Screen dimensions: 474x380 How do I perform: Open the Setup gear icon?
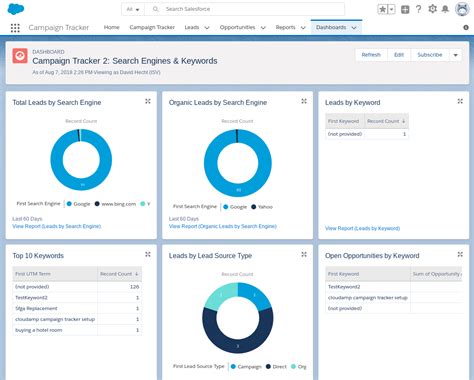[x=432, y=9]
